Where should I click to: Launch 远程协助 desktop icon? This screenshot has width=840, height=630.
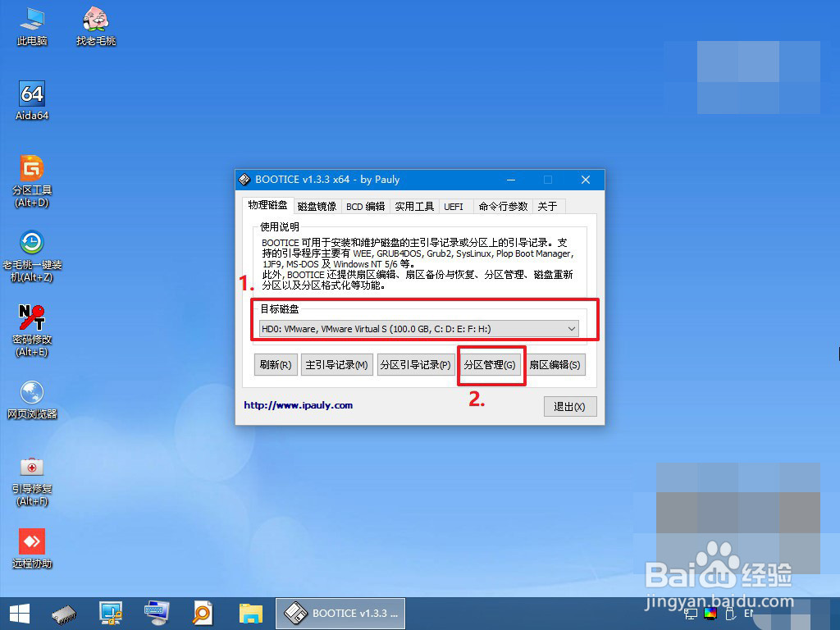[x=32, y=549]
